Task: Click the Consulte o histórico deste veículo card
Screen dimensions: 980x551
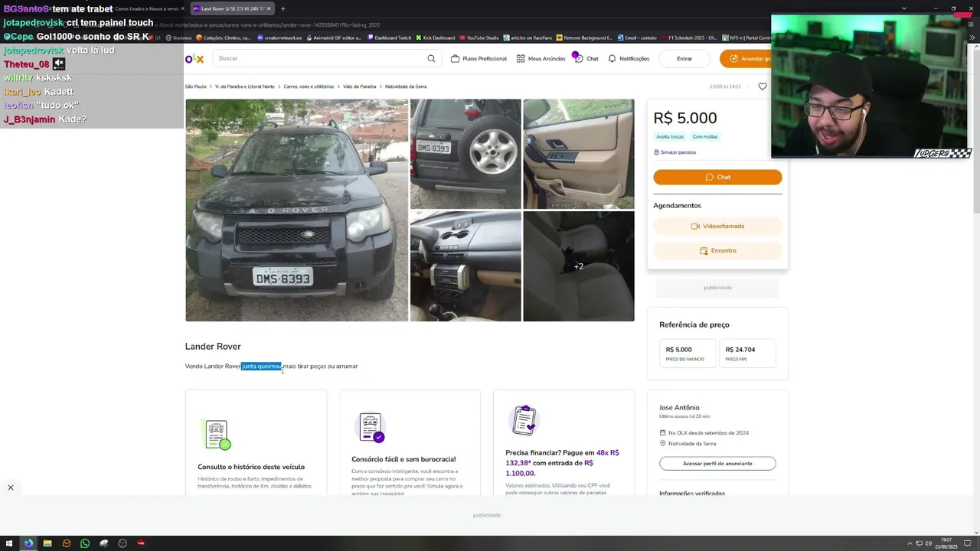Action: pyautogui.click(x=256, y=442)
